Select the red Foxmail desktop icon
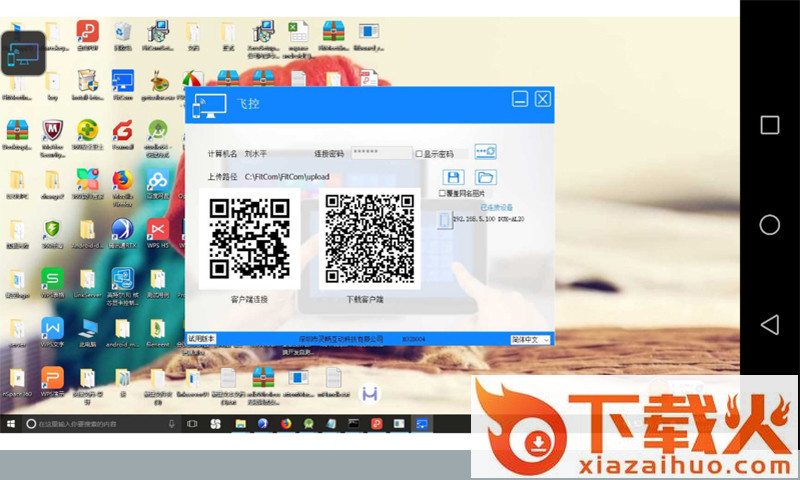This screenshot has height=480, width=800. (x=122, y=134)
